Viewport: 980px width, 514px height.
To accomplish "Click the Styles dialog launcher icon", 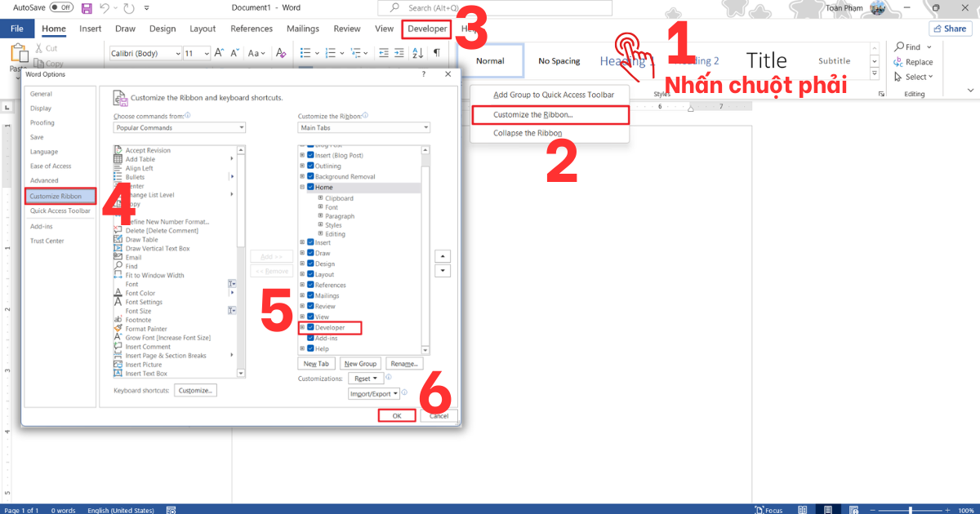I will pyautogui.click(x=881, y=95).
